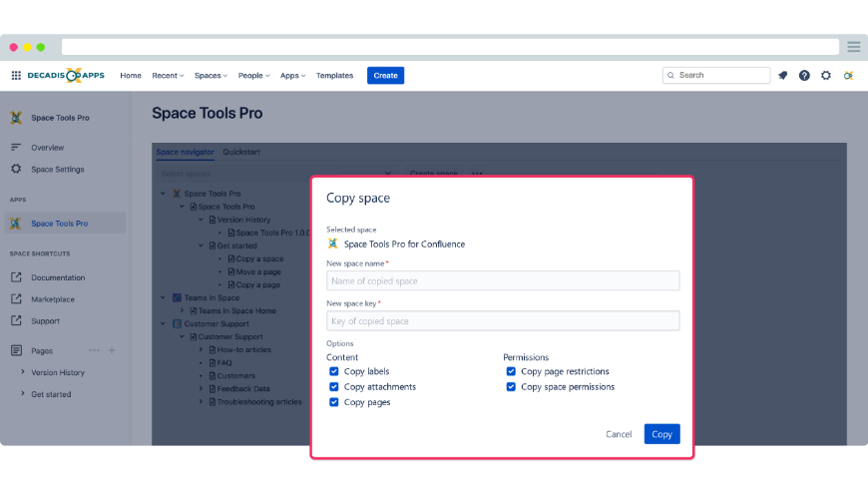Open the help question mark icon
Image resolution: width=868 pixels, height=493 pixels.
click(x=804, y=75)
